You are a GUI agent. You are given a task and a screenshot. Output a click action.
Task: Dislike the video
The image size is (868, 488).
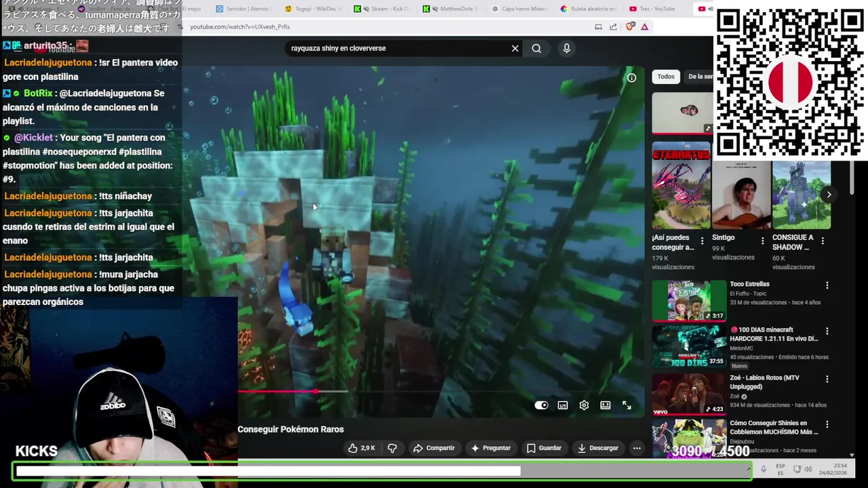pyautogui.click(x=392, y=448)
